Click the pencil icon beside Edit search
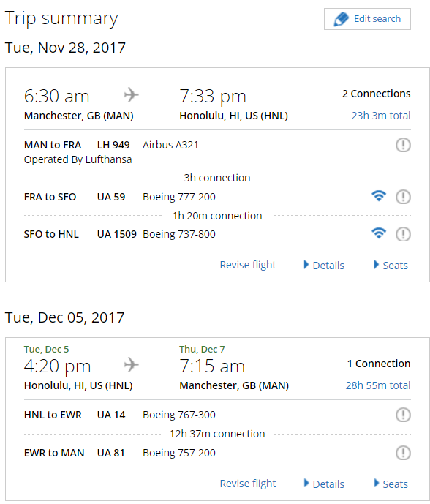 [x=341, y=19]
